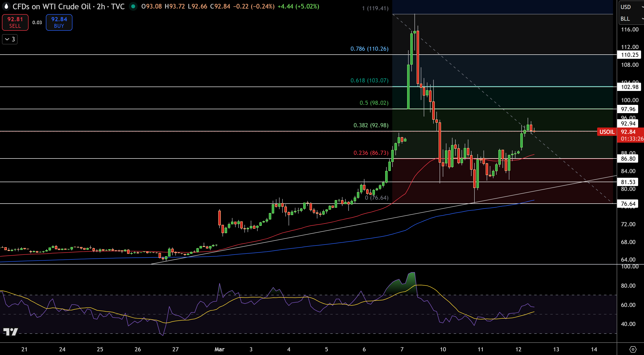Image resolution: width=644 pixels, height=355 pixels.
Task: Select the 0.382 (92.98) Fibonacci level label
Action: (371, 125)
